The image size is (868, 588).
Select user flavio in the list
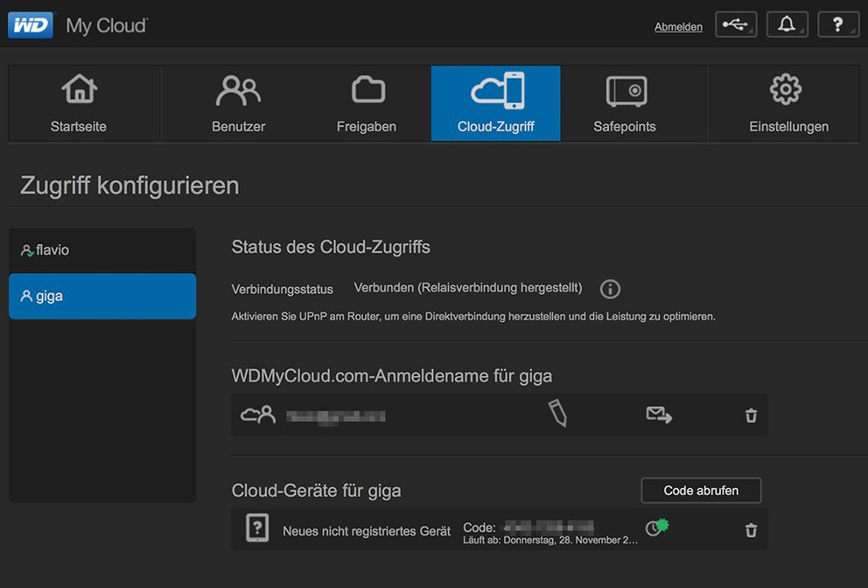point(102,249)
